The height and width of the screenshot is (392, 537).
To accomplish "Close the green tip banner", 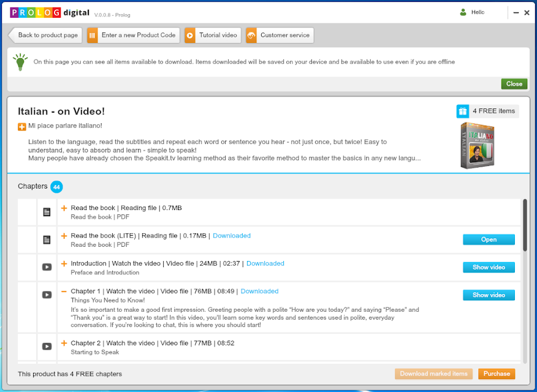I will pyautogui.click(x=514, y=84).
